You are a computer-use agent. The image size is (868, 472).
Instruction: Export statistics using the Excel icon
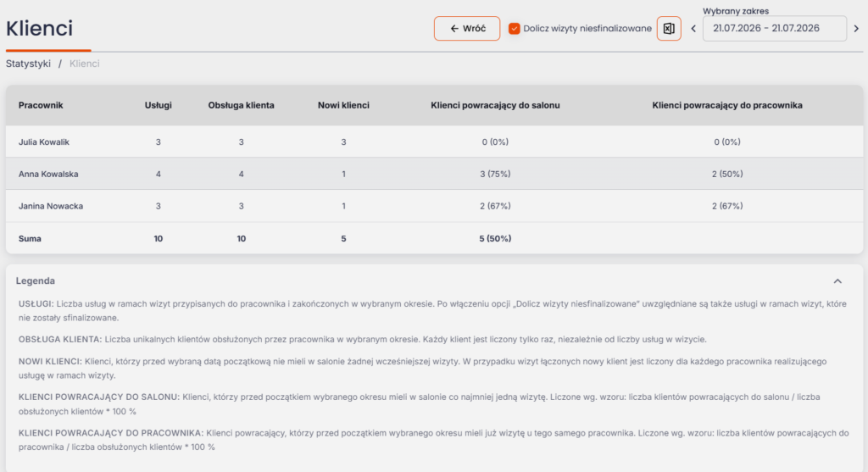(x=669, y=28)
